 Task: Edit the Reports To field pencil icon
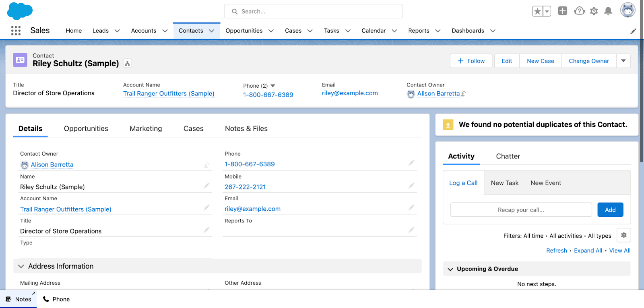click(x=411, y=230)
